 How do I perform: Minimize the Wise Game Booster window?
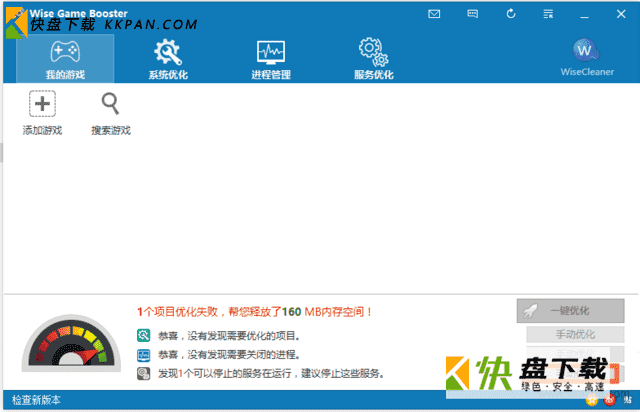click(584, 16)
